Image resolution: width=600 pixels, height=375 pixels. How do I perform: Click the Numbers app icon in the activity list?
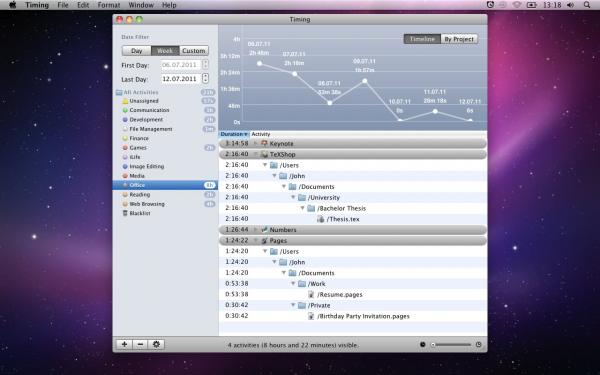pyautogui.click(x=264, y=230)
